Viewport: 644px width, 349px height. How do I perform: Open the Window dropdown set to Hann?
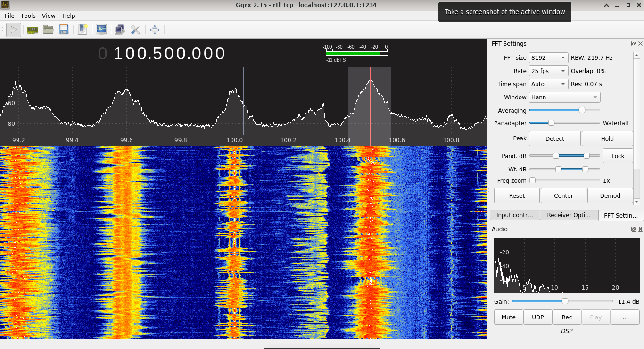(x=564, y=97)
